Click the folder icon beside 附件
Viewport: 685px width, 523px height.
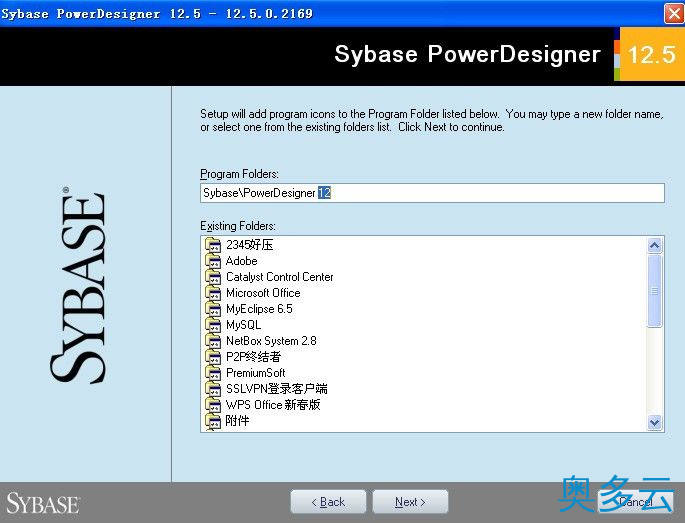(x=213, y=421)
